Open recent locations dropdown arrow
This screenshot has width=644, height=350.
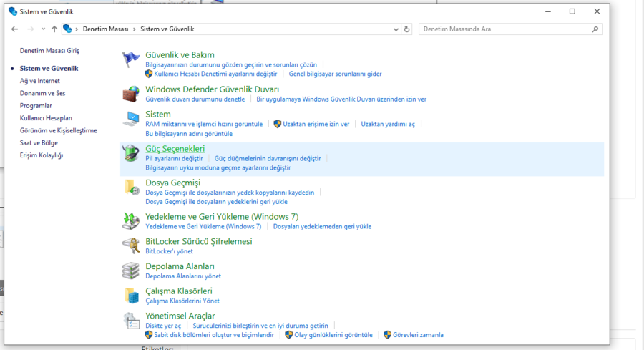click(43, 29)
